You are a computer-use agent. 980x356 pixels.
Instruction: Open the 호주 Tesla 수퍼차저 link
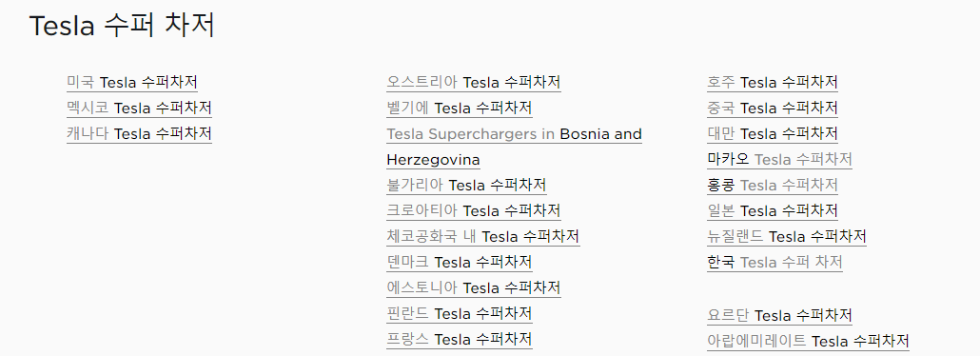[x=773, y=83]
